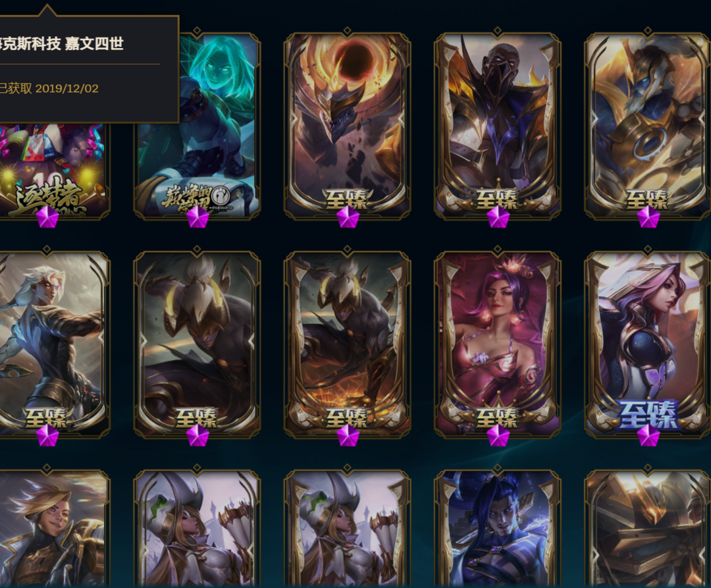Open the black hole dragon 至臻 skin card
The width and height of the screenshot is (711, 588).
348,126
